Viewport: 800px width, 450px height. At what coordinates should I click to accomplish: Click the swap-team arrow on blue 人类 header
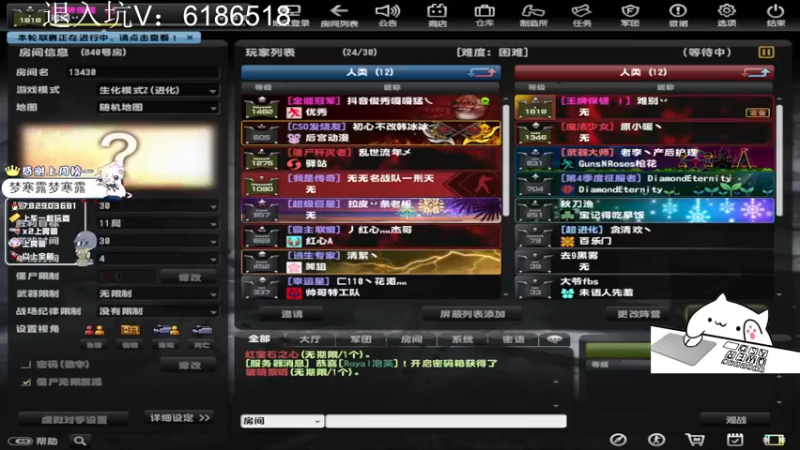coord(482,72)
